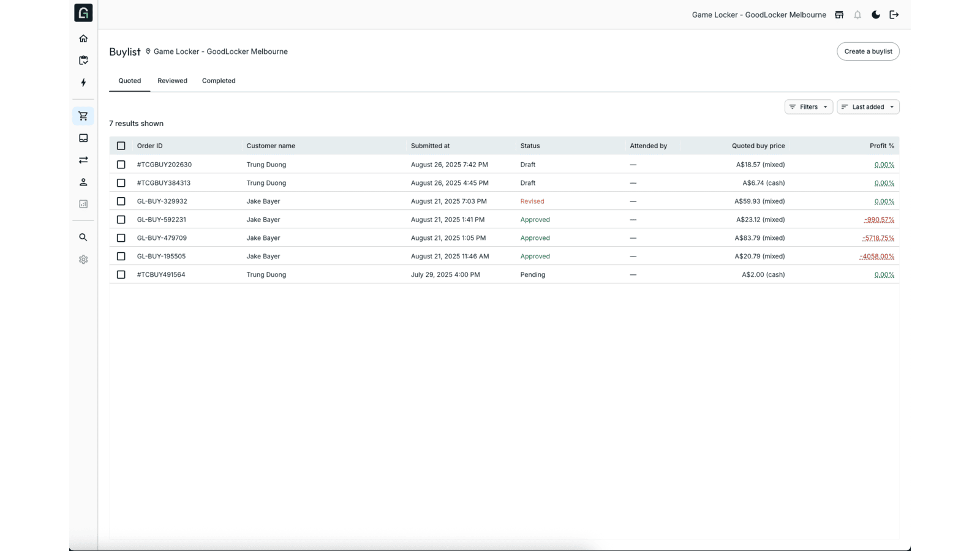This screenshot has width=980, height=551.
Task: Tick checkbox for order GL-BUY-479709
Action: (121, 238)
